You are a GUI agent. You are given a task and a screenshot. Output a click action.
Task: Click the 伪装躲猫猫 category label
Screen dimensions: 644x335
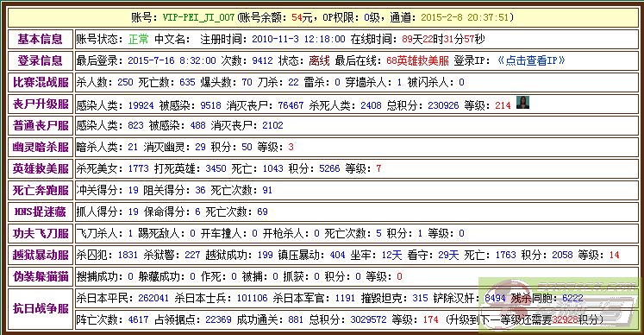(41, 276)
